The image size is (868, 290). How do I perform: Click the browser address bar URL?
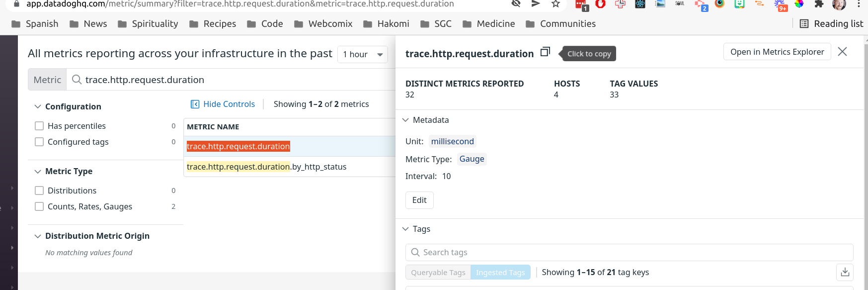click(240, 4)
